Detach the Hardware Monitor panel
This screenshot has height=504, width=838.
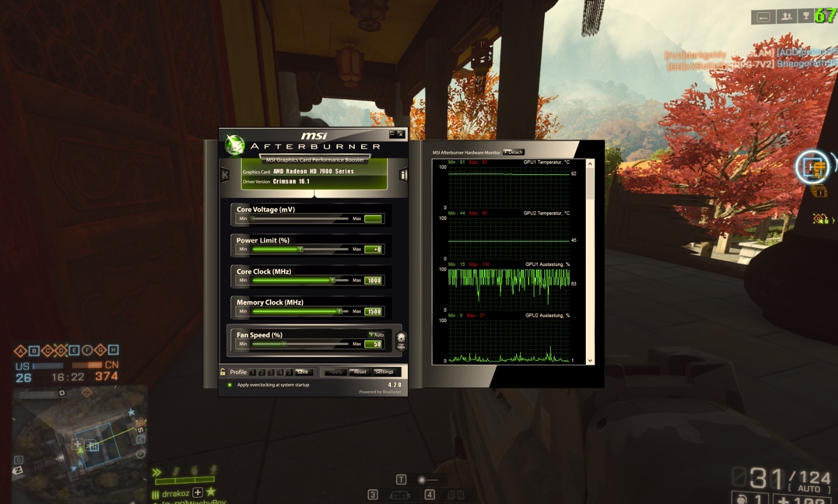[x=513, y=152]
